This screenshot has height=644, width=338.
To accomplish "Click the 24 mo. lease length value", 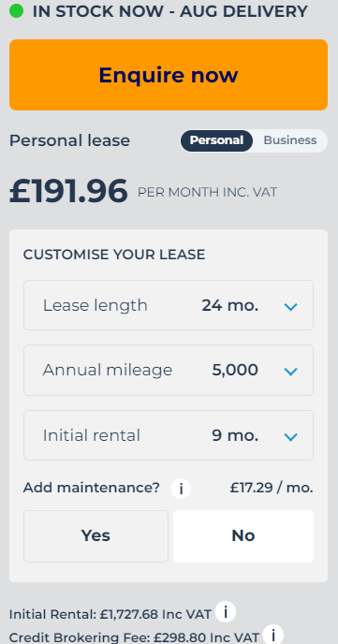I will (x=230, y=305).
